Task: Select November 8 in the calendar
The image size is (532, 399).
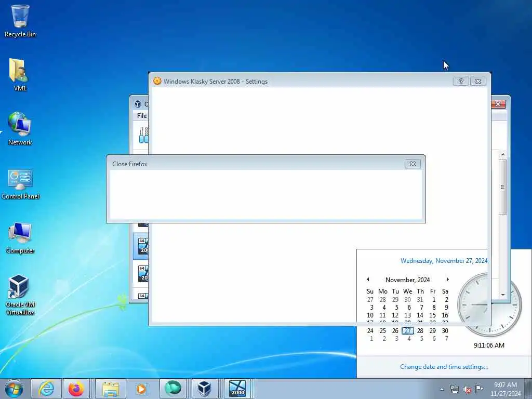Action: coord(434,308)
